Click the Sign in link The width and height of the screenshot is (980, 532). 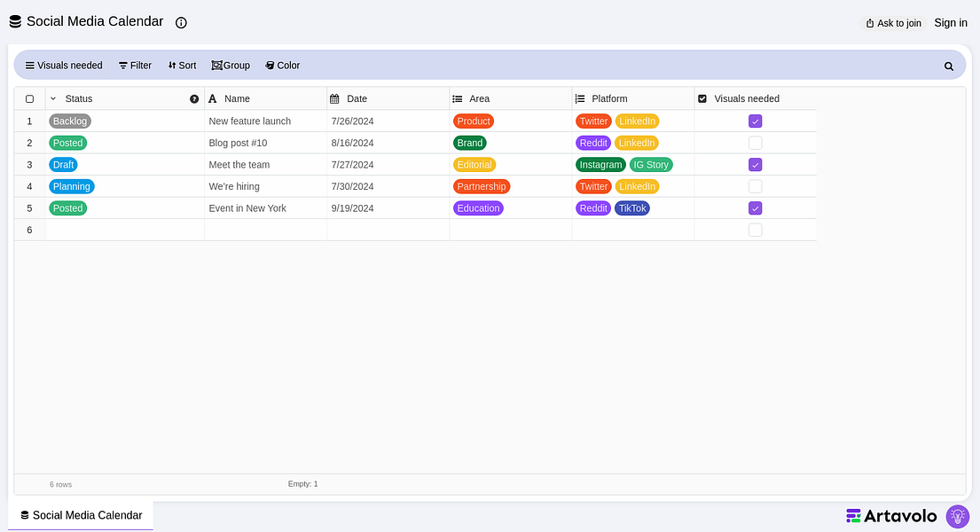[x=951, y=23]
